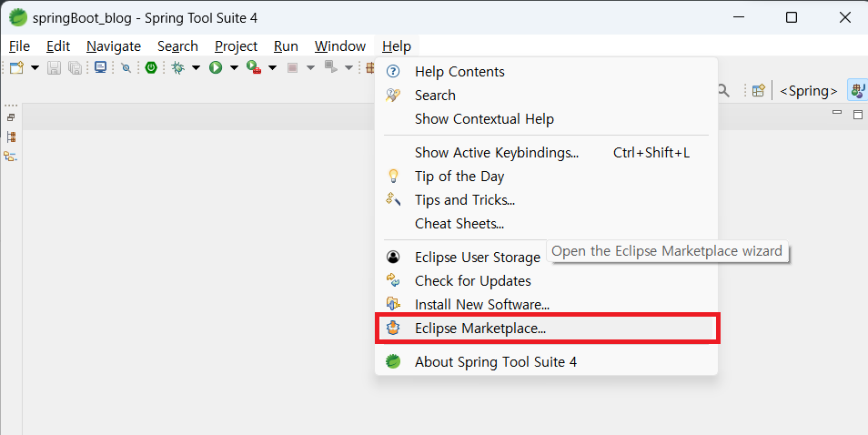Open dropdown next to the Stop icon
The image size is (868, 435).
(x=310, y=68)
